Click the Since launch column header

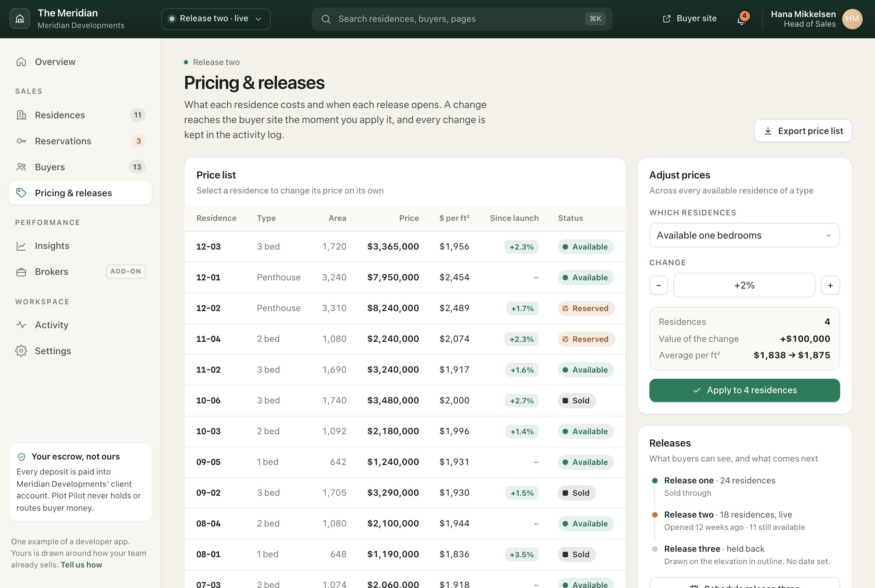(x=514, y=218)
